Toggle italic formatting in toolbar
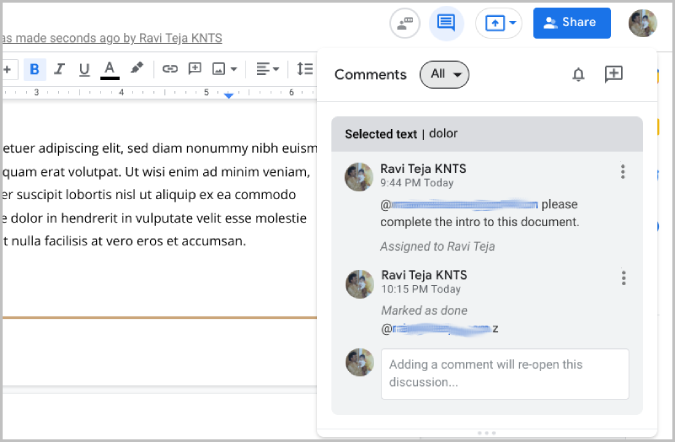The width and height of the screenshot is (675, 442). click(x=60, y=69)
